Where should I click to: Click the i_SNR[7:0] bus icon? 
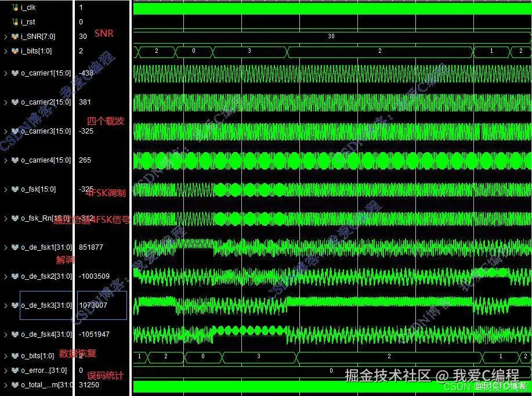click(15, 37)
